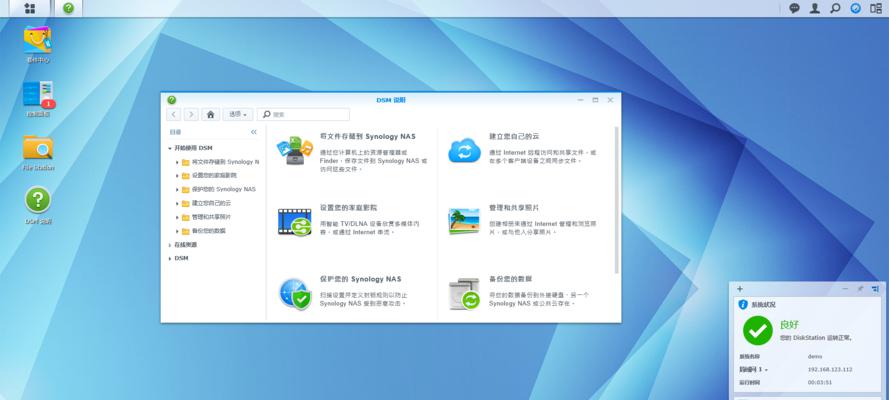Toggle the widgets panel icon in the top bar
This screenshot has height=400, width=889.
click(876, 8)
